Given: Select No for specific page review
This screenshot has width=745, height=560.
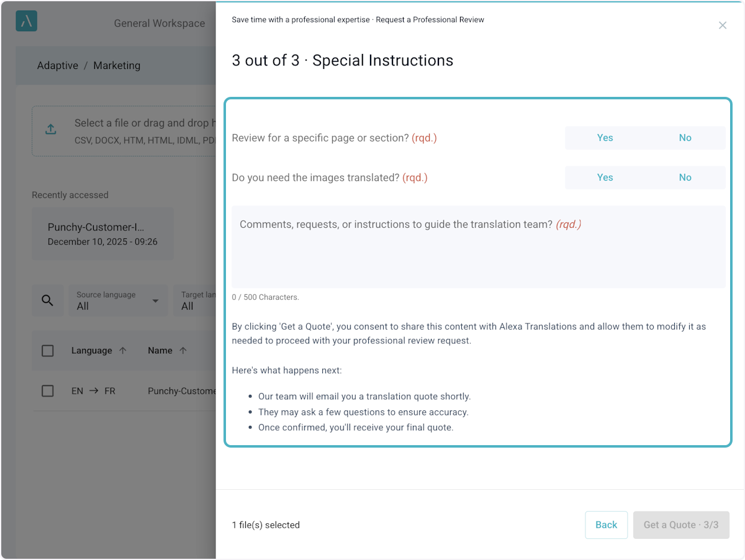Looking at the screenshot, I should click(x=685, y=138).
